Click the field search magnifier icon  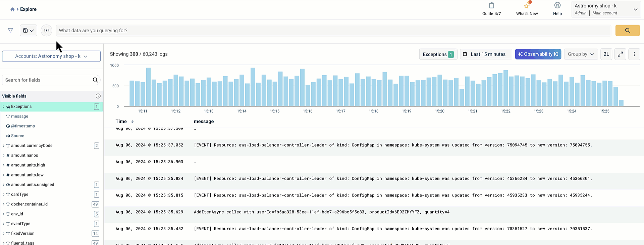tap(95, 80)
